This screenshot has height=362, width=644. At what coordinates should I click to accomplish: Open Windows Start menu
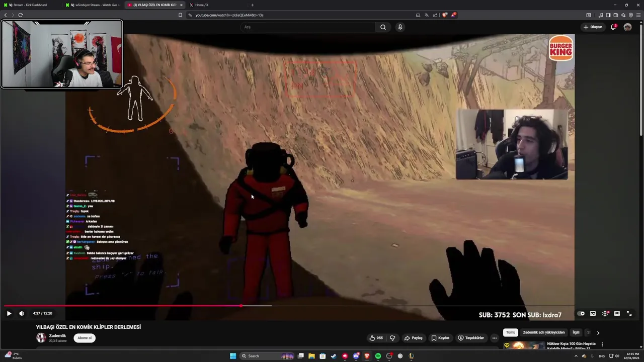point(233,356)
